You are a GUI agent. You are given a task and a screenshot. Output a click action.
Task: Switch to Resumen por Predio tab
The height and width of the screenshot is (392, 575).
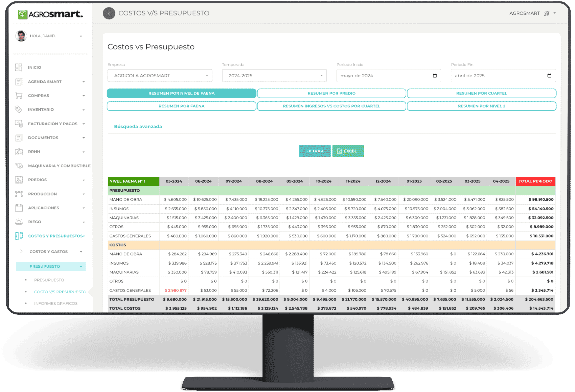pos(331,93)
